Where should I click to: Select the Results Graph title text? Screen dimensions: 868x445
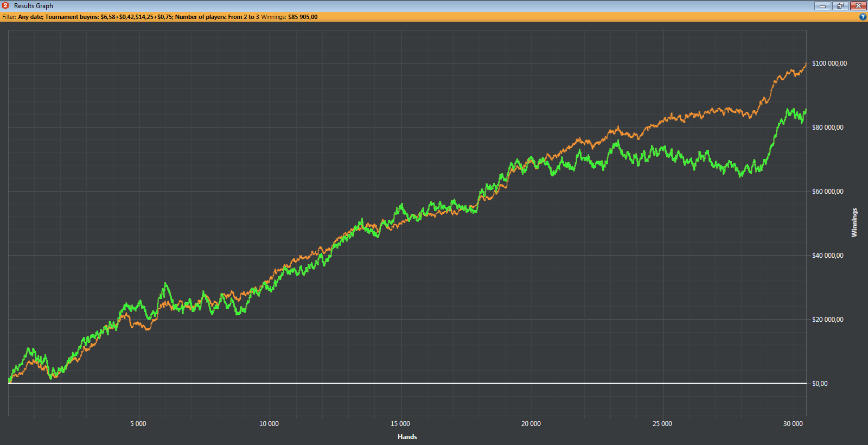tap(34, 6)
